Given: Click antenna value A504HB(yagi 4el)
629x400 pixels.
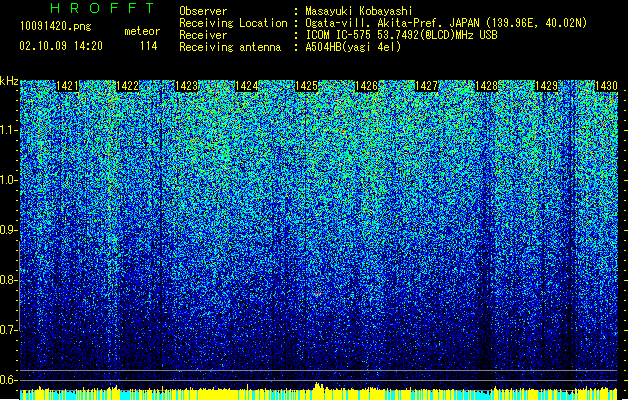Looking at the screenshot, I should (x=353, y=47).
